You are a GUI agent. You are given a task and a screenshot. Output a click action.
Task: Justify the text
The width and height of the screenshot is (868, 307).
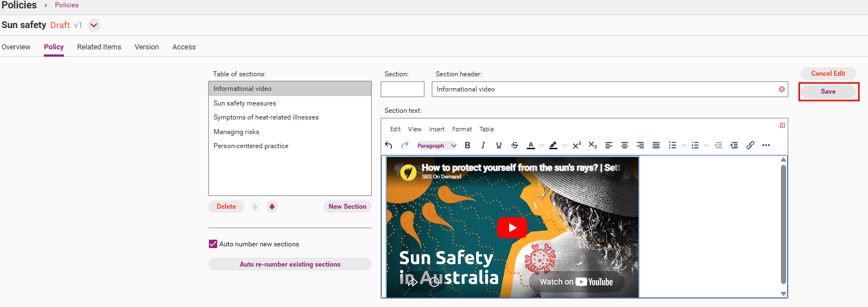click(x=656, y=145)
